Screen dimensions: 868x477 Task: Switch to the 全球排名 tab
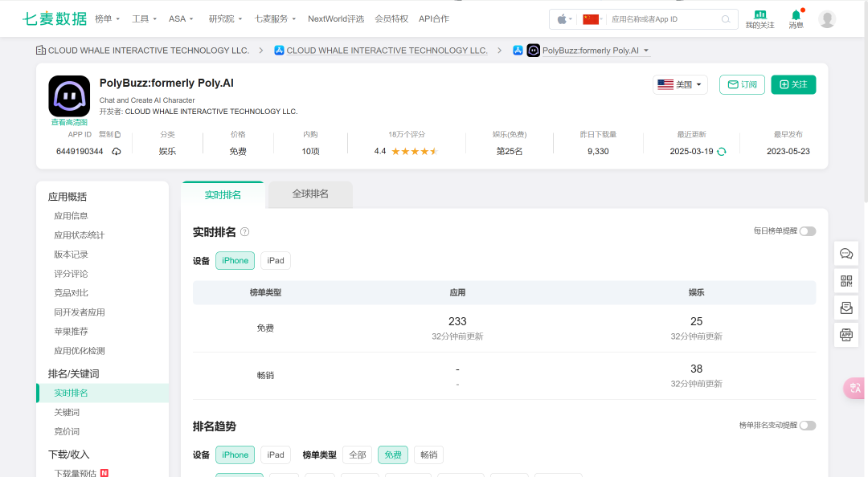tap(310, 194)
